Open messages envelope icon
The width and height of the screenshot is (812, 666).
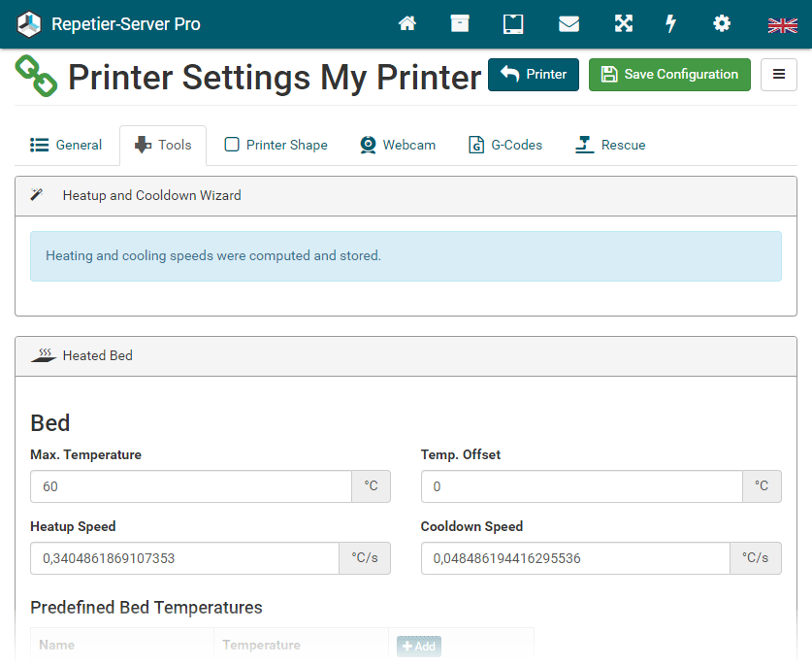pos(568,24)
